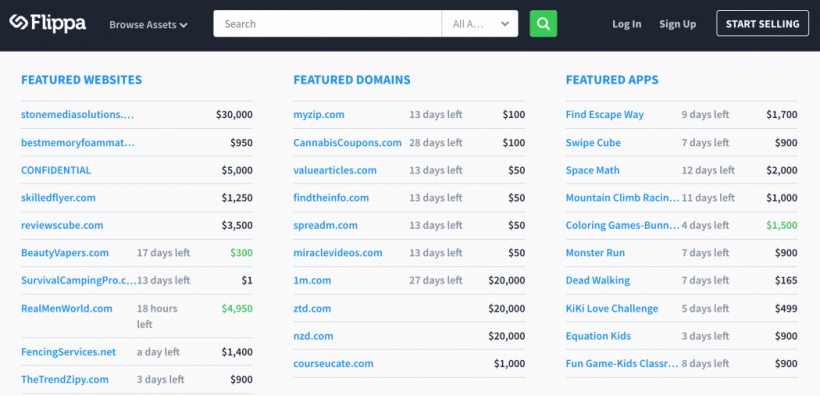Open the FEATURED APPS heading link
This screenshot has width=820, height=396.
point(612,80)
